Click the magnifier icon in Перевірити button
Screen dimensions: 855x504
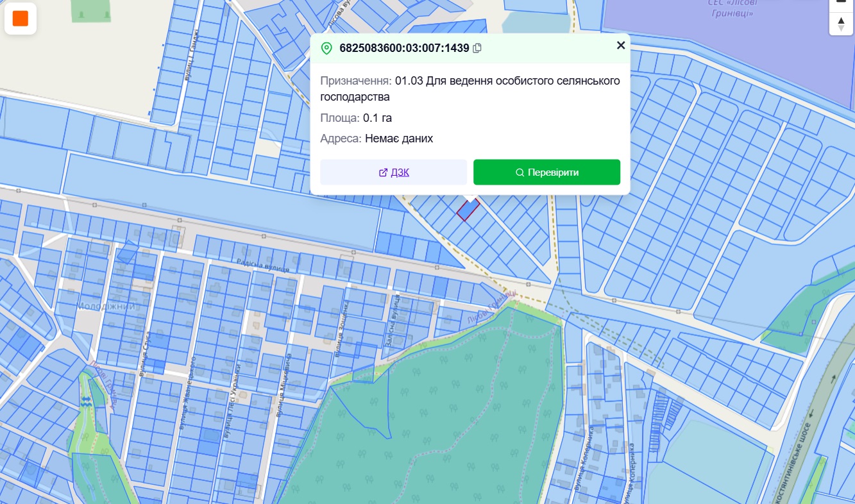[x=520, y=172]
